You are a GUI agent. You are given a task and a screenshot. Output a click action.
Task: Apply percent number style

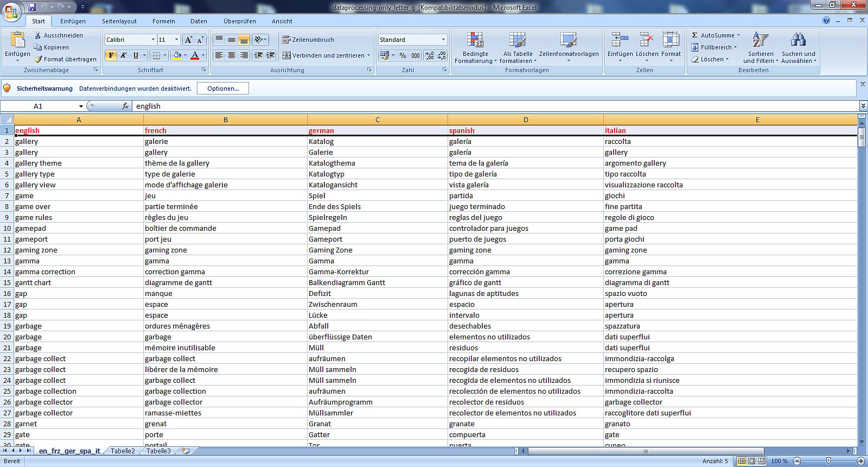coord(403,55)
